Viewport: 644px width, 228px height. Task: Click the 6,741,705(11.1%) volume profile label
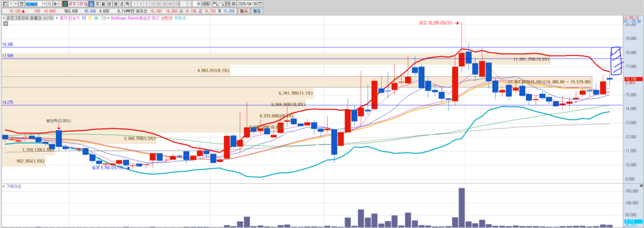click(x=296, y=93)
